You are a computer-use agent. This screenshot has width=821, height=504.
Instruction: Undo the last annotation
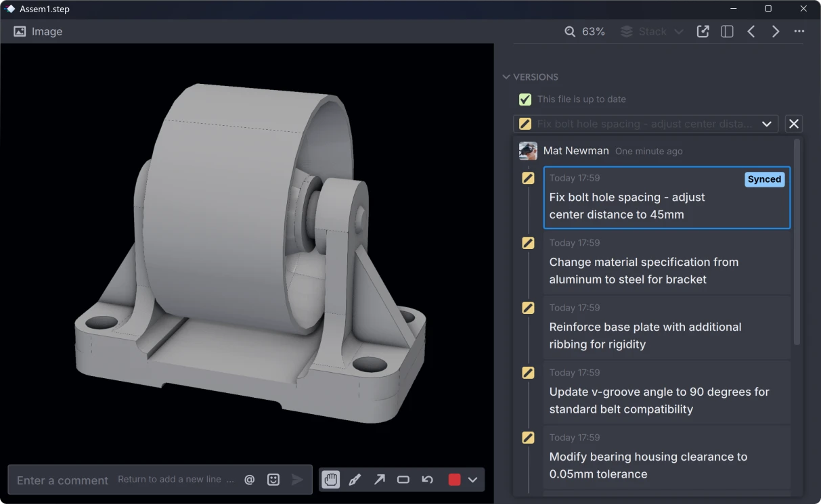pyautogui.click(x=427, y=479)
